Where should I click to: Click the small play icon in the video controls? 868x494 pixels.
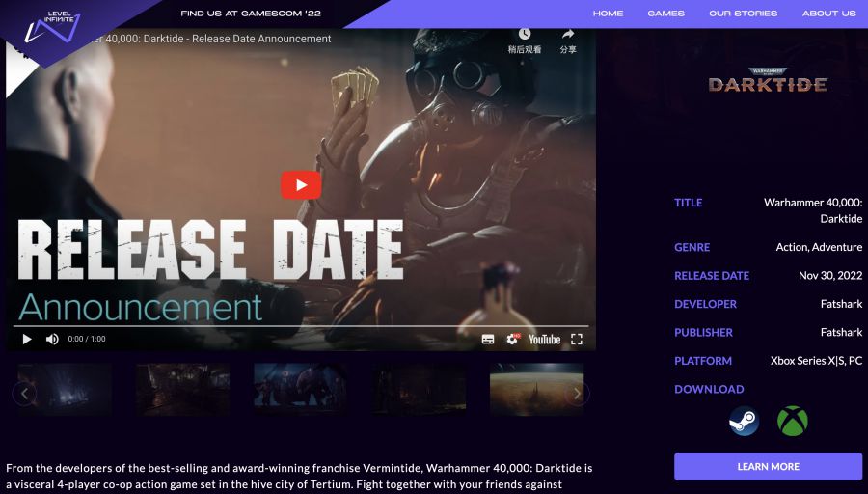[x=27, y=339]
